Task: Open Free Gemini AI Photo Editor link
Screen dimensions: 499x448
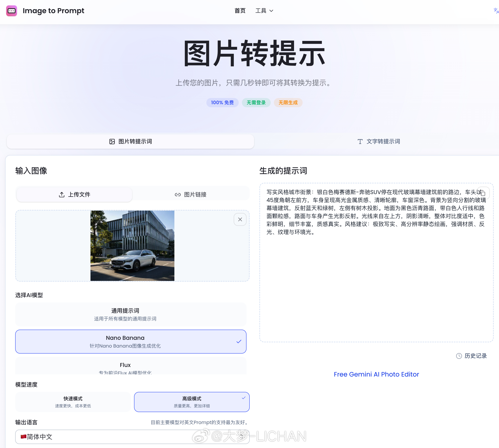Action: click(376, 374)
